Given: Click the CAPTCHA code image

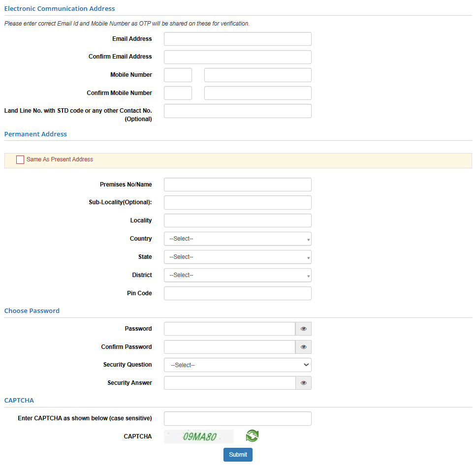Looking at the screenshot, I should (x=199, y=437).
